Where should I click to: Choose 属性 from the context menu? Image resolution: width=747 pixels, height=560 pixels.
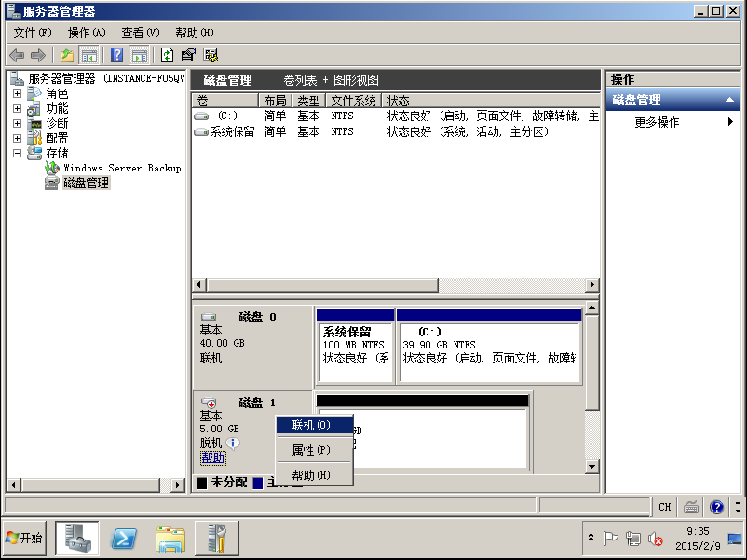tap(311, 450)
